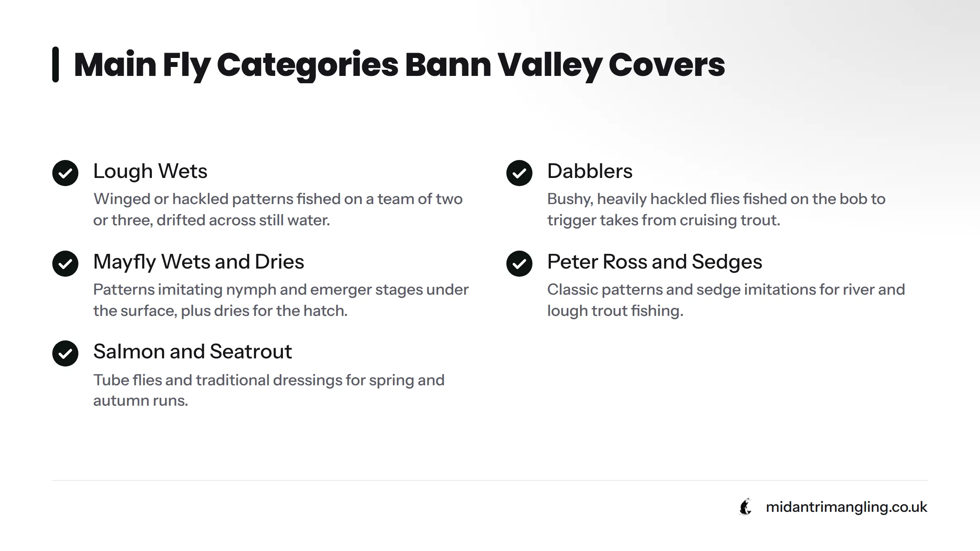Select the slide title Main Fly Categories Bann Valley Covers
Viewport: 980px width, 551px height.
(x=399, y=65)
